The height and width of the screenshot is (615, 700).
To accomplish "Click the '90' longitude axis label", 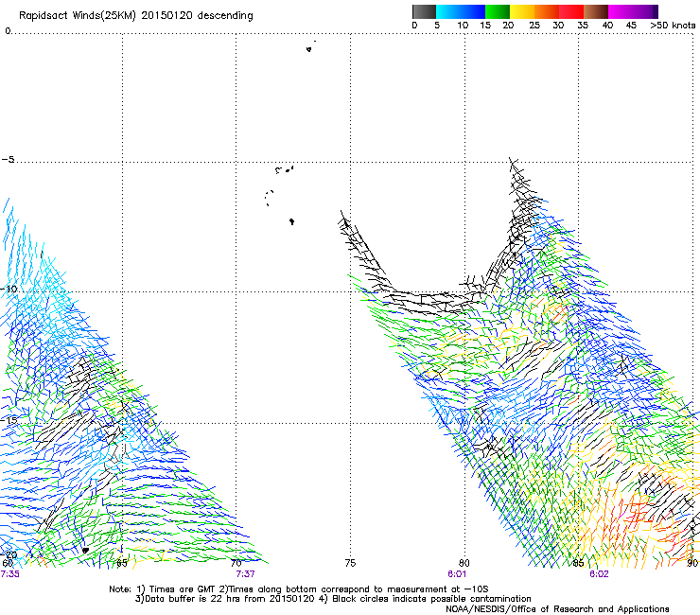I will click(x=692, y=563).
